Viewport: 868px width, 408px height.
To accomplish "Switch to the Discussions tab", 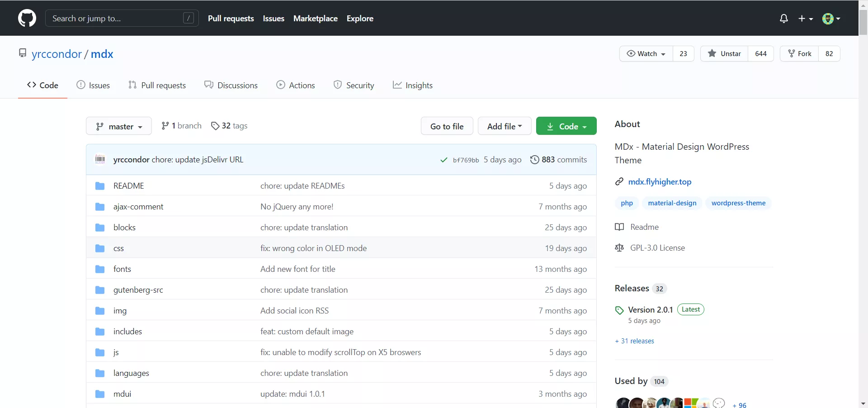I will 231,85.
